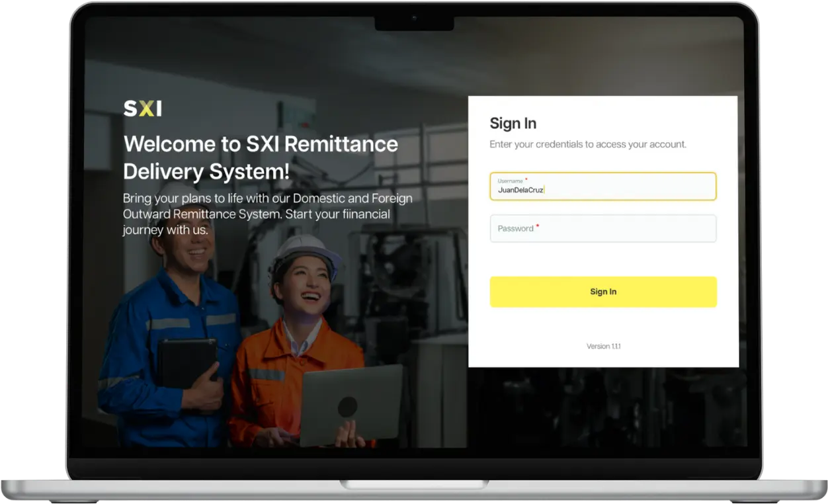
Task: Click the SXI logo
Action: (142, 108)
